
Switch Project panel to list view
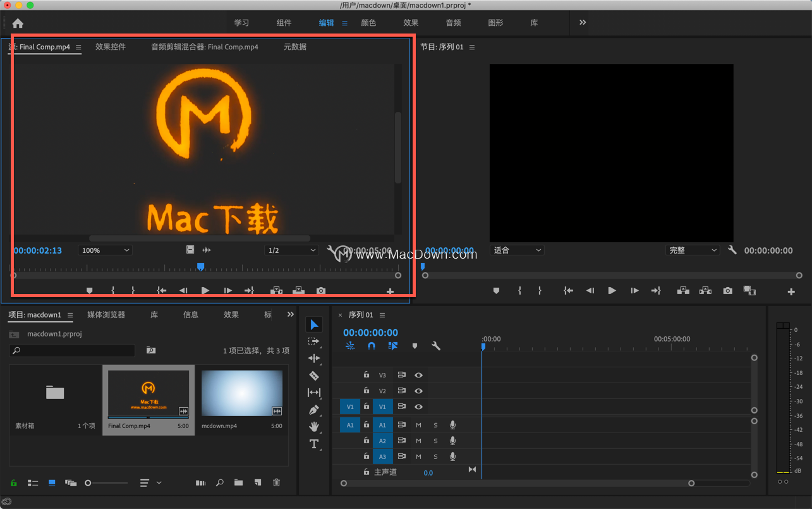click(x=33, y=482)
